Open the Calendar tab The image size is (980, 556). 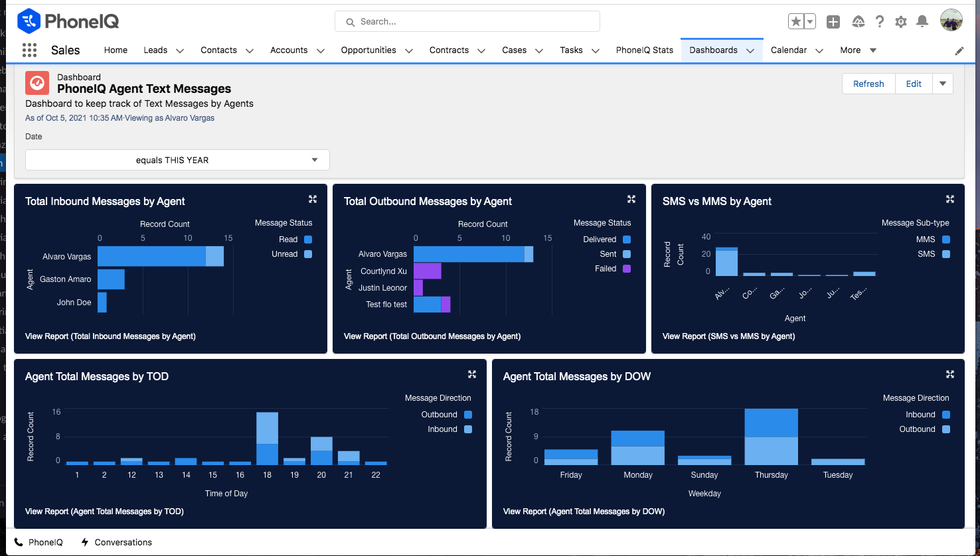(789, 50)
